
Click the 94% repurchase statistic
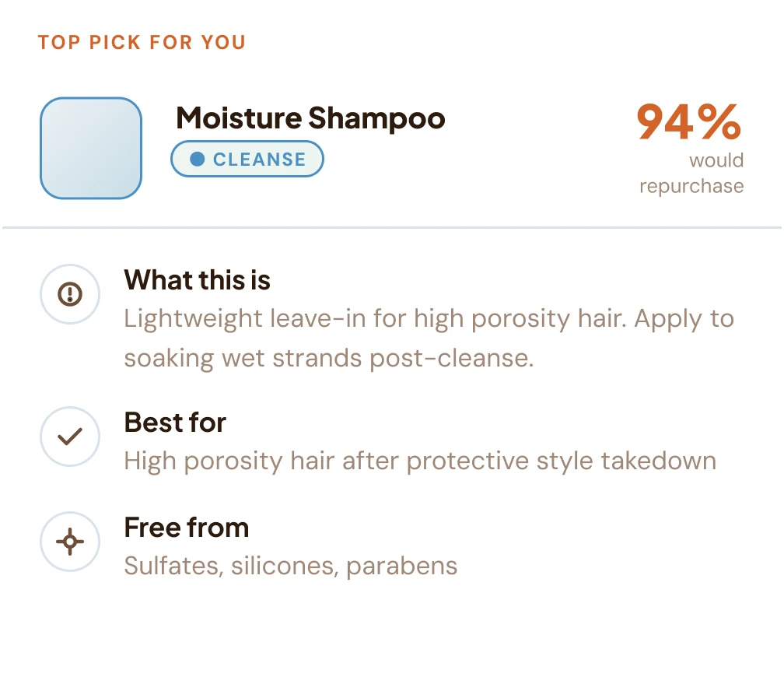click(689, 122)
